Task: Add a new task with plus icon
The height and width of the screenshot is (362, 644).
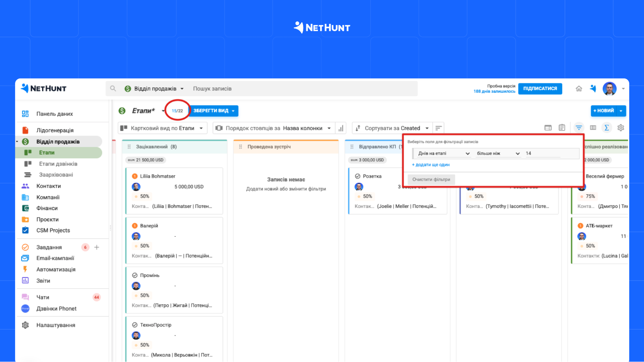Action: [97, 247]
